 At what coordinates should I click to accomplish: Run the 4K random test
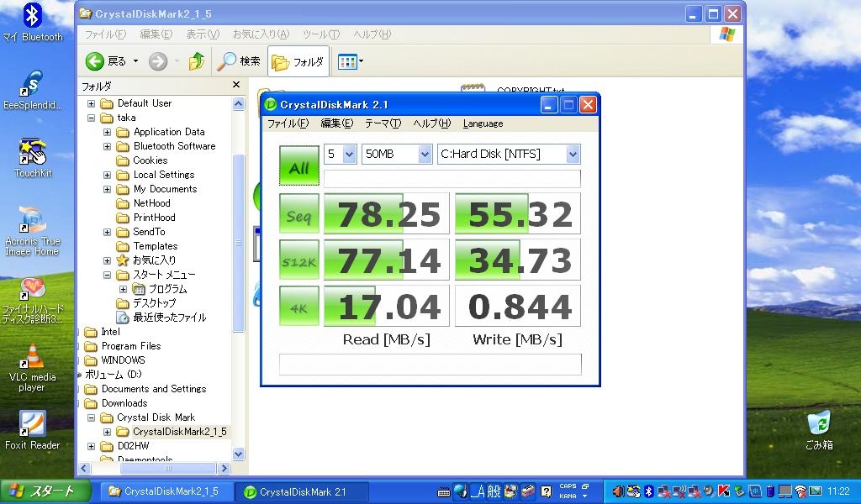pos(298,306)
